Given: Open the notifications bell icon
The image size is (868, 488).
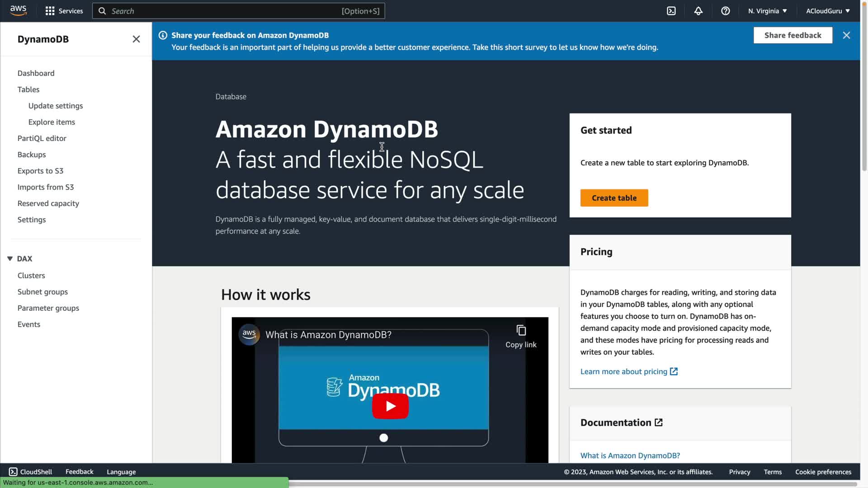Looking at the screenshot, I should coord(698,11).
